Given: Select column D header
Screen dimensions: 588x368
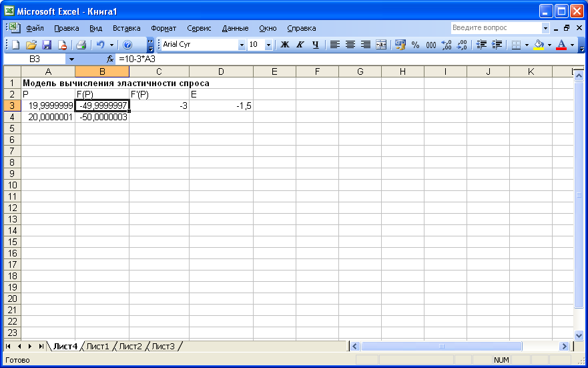Looking at the screenshot, I should click(221, 71).
